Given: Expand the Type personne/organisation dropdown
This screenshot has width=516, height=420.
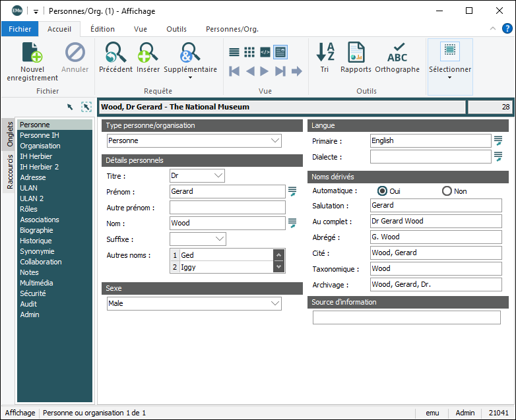Looking at the screenshot, I should click(x=275, y=140).
